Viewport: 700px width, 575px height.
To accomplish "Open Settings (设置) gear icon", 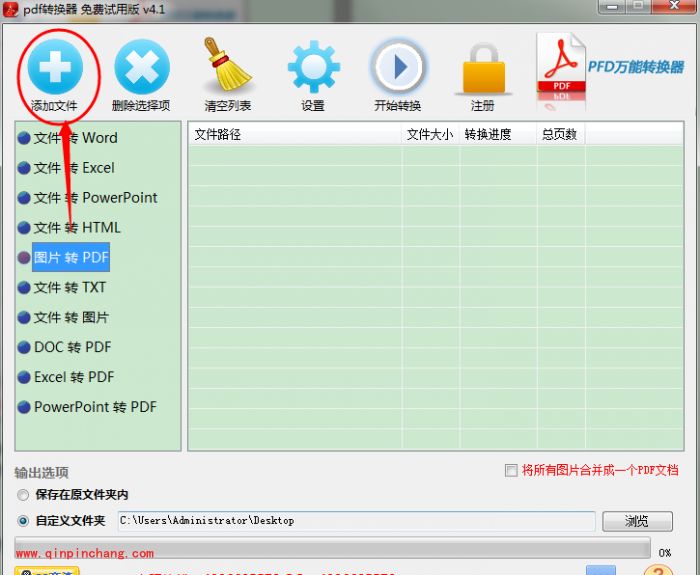I will [314, 67].
